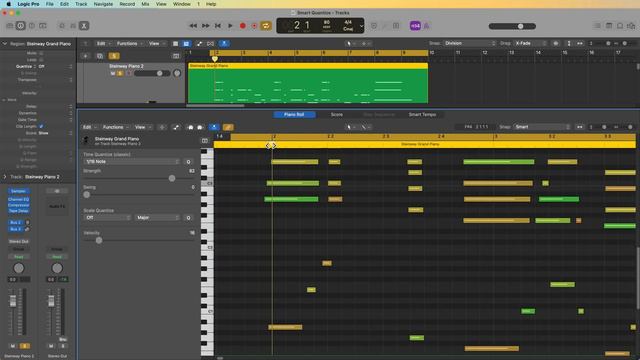Click the duplicate track button
Viewport: 640px width, 360px height.
click(100, 56)
